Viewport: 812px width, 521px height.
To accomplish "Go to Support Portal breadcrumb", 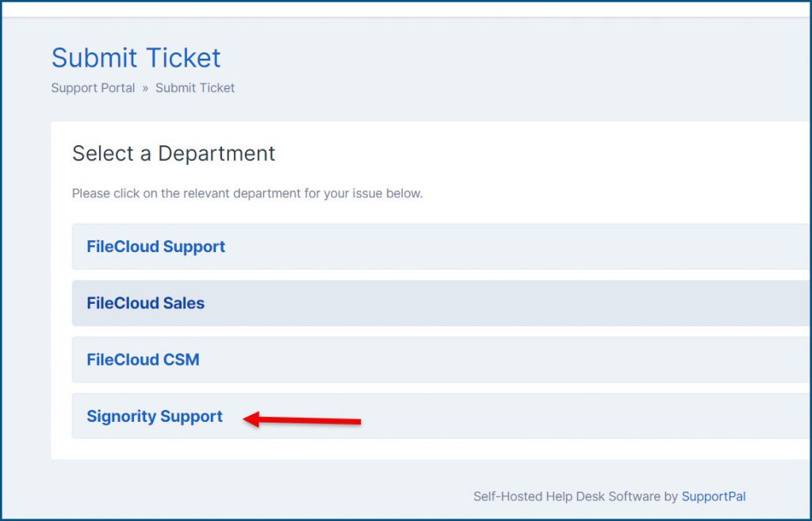I will [x=94, y=88].
